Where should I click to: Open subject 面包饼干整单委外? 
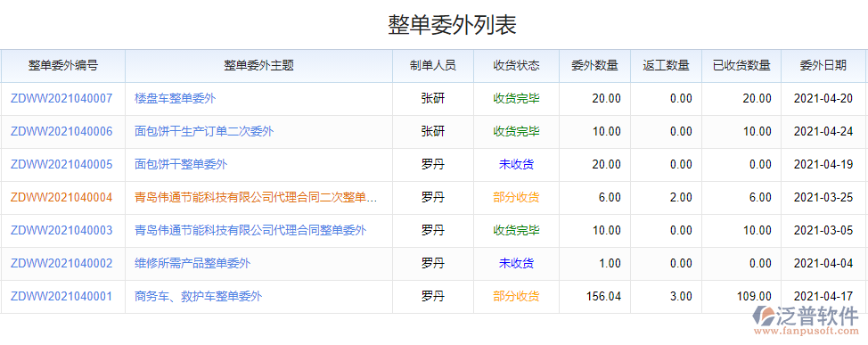click(181, 164)
